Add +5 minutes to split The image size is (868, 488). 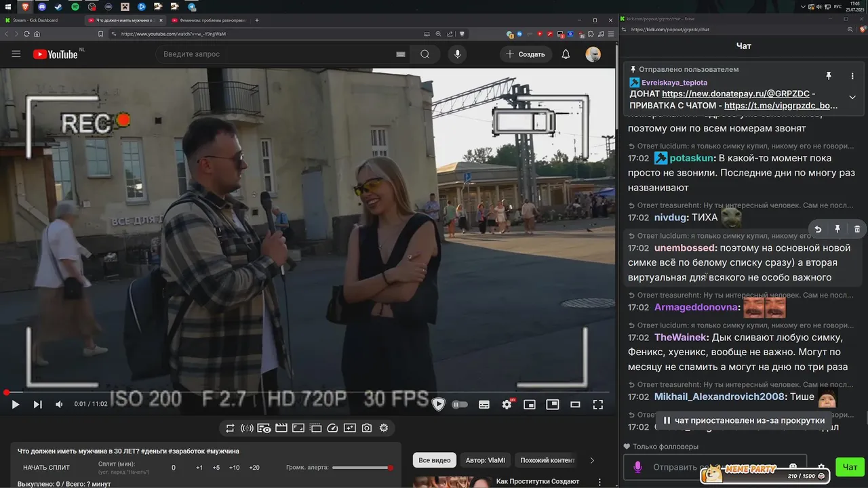point(216,468)
